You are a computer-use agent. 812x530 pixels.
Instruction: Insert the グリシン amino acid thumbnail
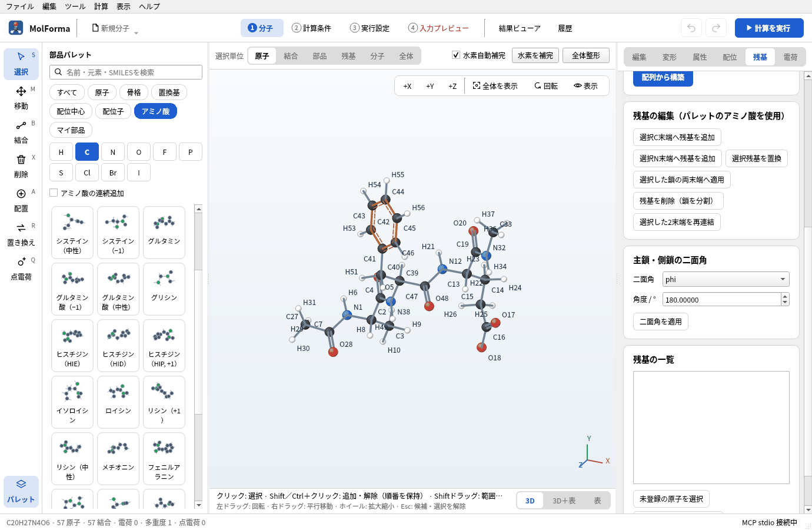[164, 289]
